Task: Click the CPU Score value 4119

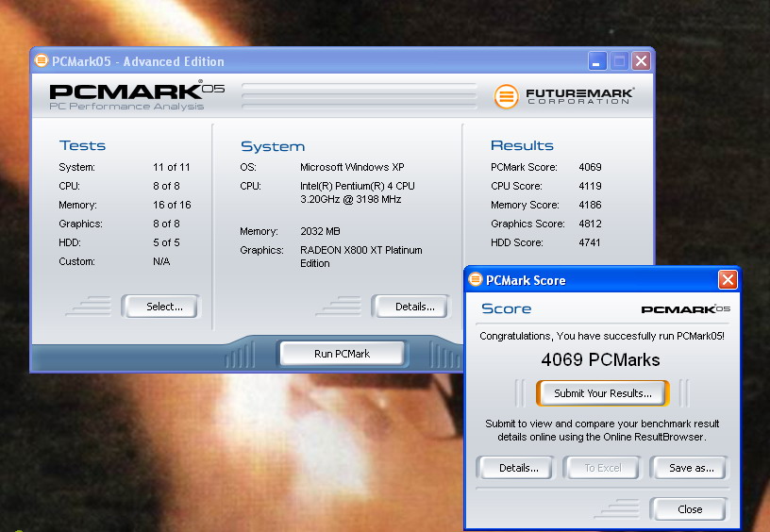Action: [591, 186]
